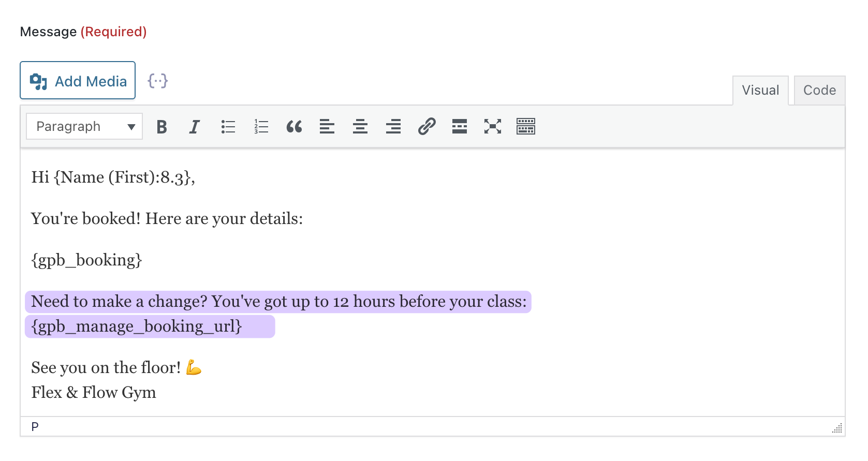Open the merge tags curly-brace selector
The height and width of the screenshot is (461, 868).
coord(158,81)
